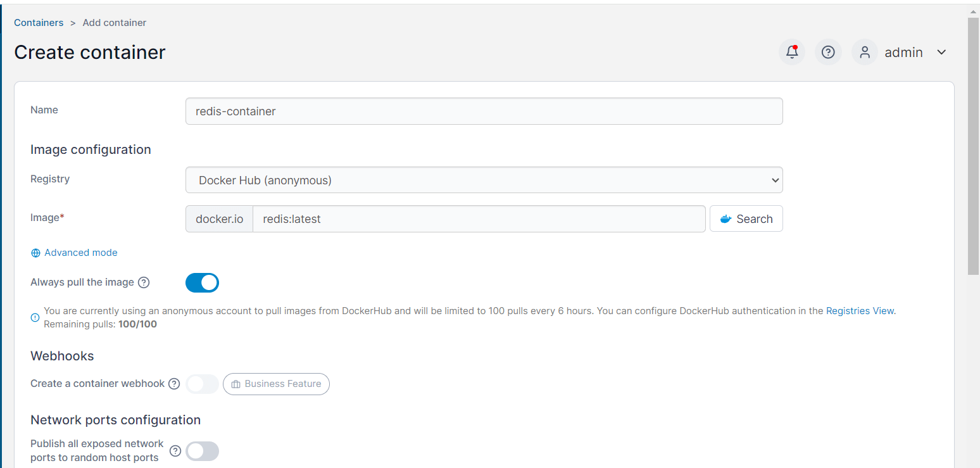The image size is (980, 468).
Task: Click the image Search button
Action: point(746,218)
